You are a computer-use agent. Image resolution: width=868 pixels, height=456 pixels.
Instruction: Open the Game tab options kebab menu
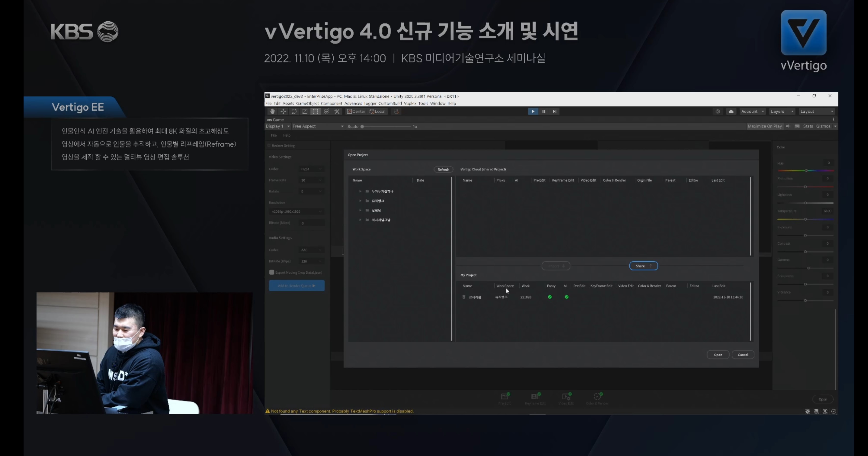pyautogui.click(x=833, y=120)
